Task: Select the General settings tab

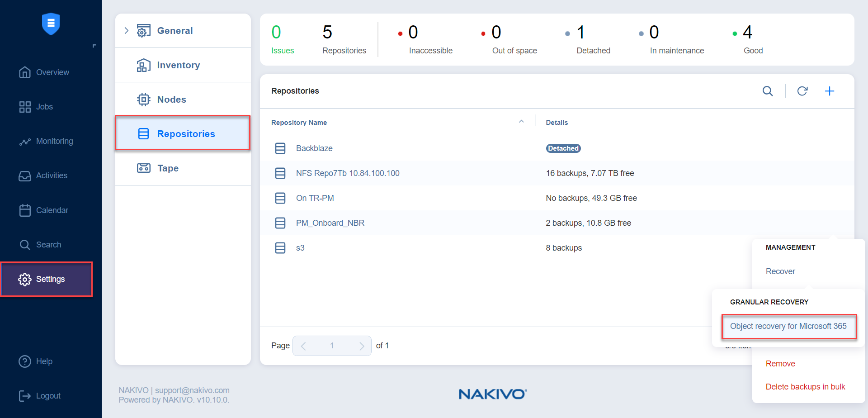Action: [183, 31]
